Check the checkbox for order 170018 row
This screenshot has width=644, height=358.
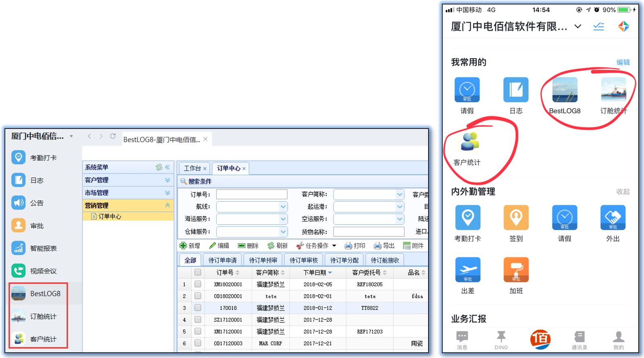click(x=198, y=307)
